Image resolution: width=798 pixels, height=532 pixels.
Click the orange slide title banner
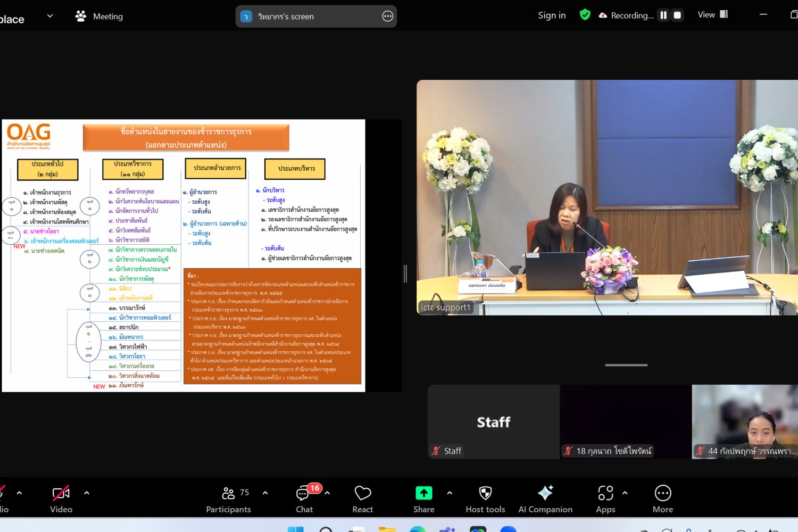[186, 138]
